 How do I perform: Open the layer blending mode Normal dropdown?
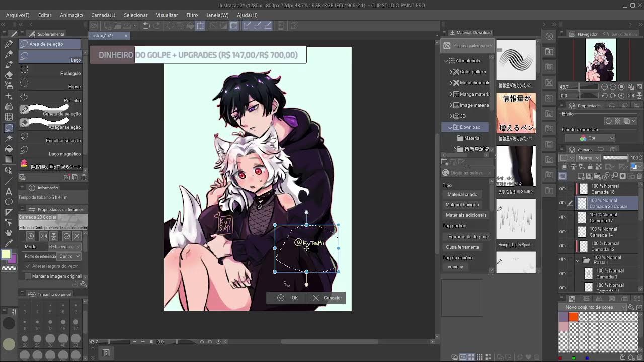tap(588, 158)
